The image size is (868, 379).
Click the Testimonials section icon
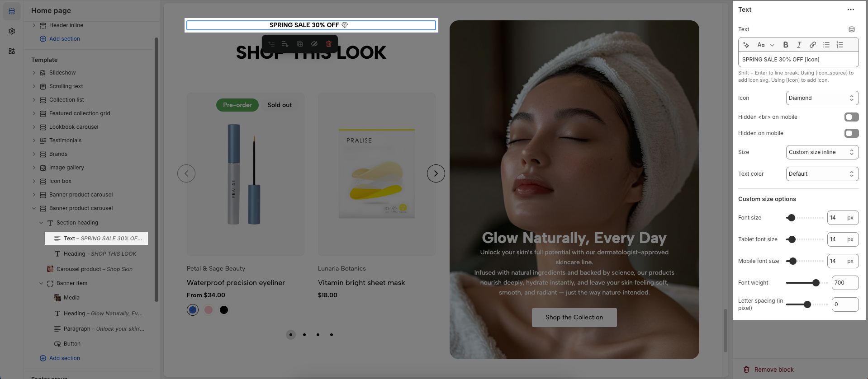tap(43, 140)
